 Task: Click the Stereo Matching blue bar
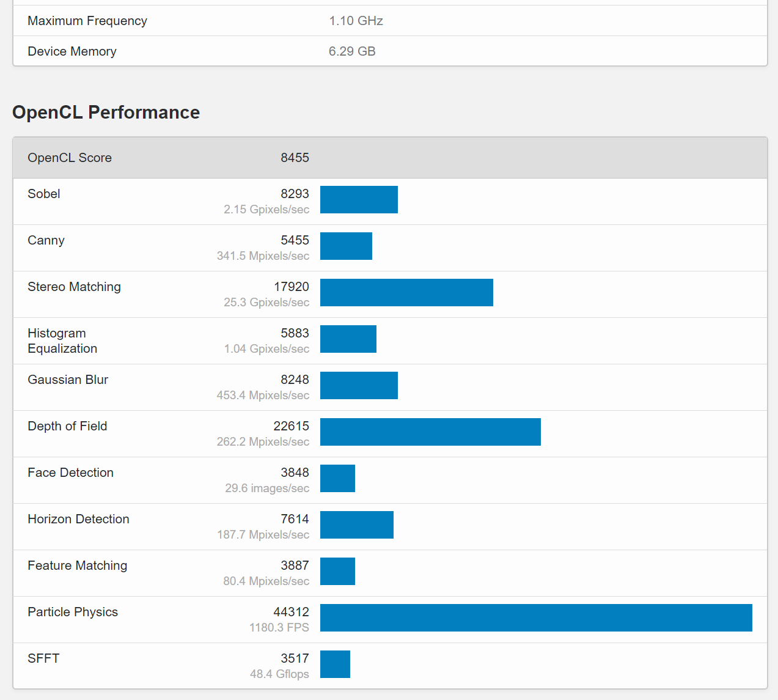coord(406,293)
